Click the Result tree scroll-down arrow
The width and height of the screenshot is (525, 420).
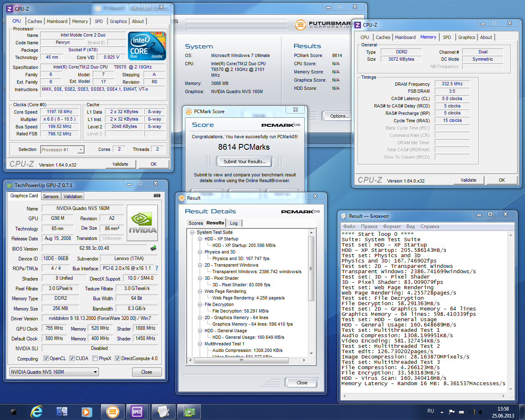tap(311, 354)
